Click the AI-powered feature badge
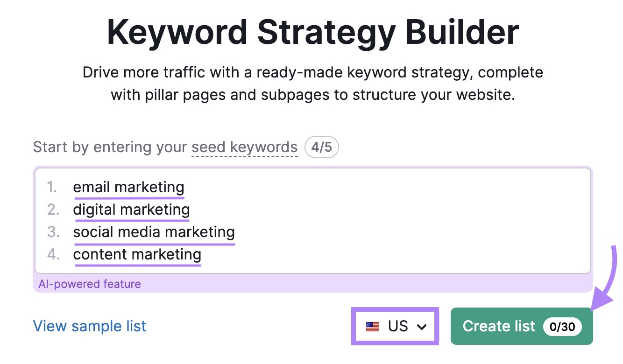This screenshot has width=623, height=364. pyautogui.click(x=89, y=284)
